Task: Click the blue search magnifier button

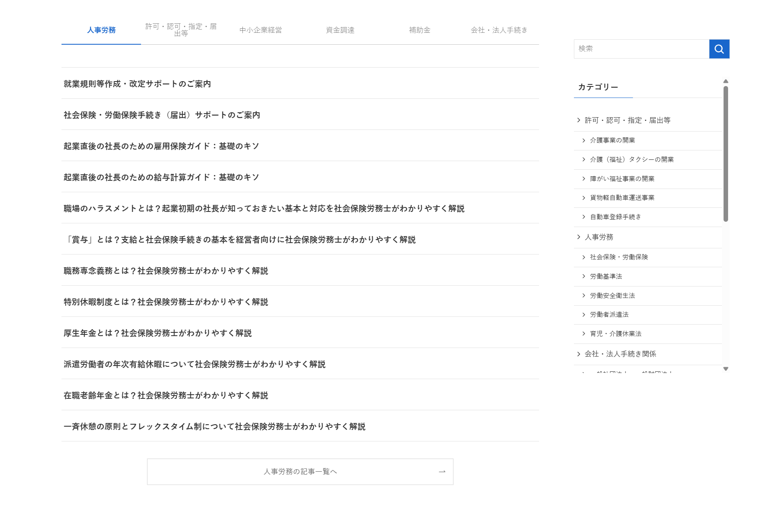Action: coord(719,49)
